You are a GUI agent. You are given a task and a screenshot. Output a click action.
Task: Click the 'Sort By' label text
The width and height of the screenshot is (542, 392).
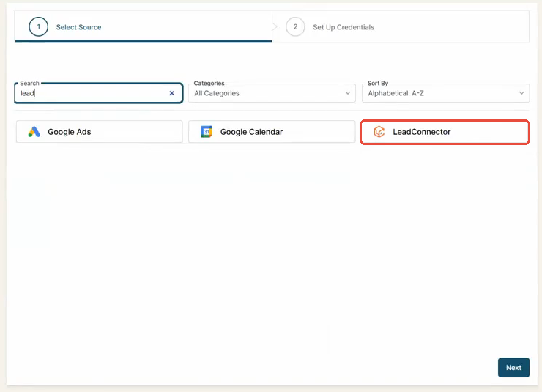378,84
